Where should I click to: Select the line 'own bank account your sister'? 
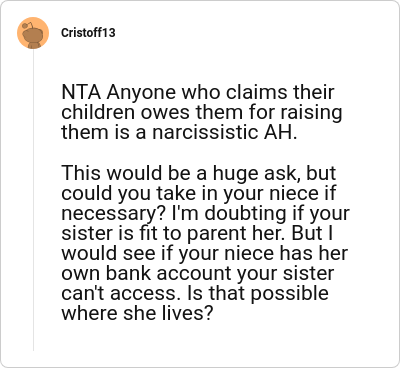(198, 273)
